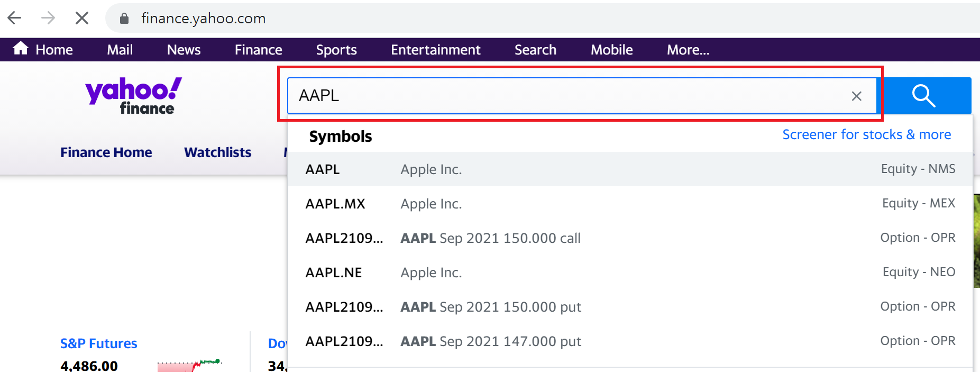Open News in top navigation
The image size is (980, 372).
(184, 50)
